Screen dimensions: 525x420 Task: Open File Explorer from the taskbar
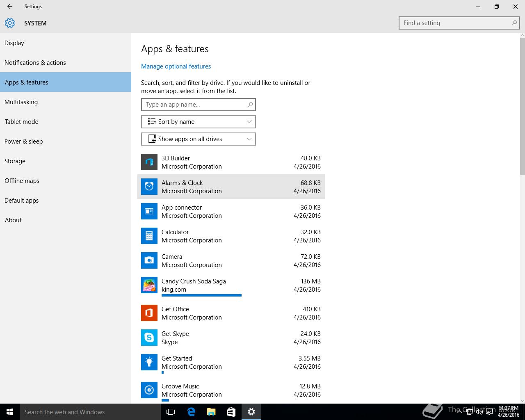[211, 412]
